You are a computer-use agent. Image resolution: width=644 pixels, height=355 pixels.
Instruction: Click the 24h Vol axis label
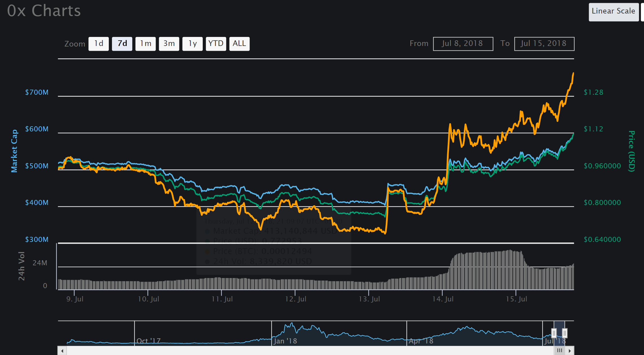(21, 266)
